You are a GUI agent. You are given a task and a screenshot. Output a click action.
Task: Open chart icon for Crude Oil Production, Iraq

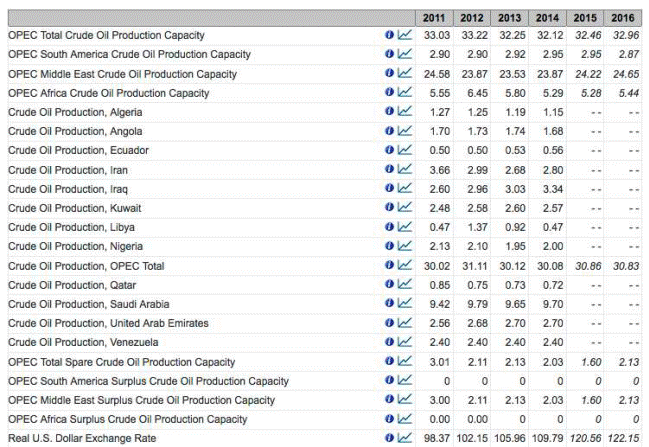tap(405, 188)
